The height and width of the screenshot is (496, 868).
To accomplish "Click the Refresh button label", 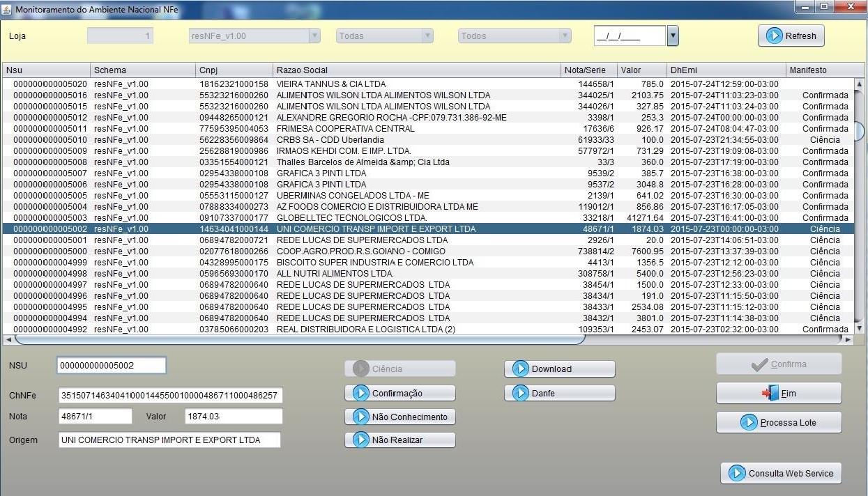I will 800,36.
